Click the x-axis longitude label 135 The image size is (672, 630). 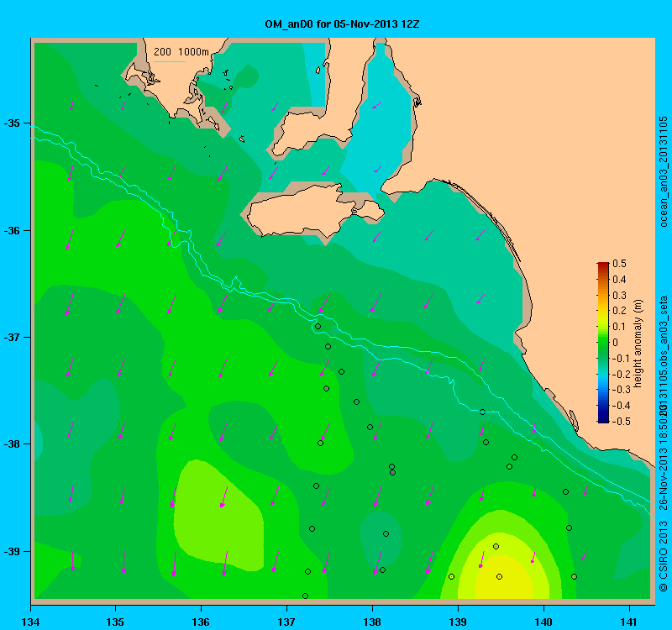(115, 622)
